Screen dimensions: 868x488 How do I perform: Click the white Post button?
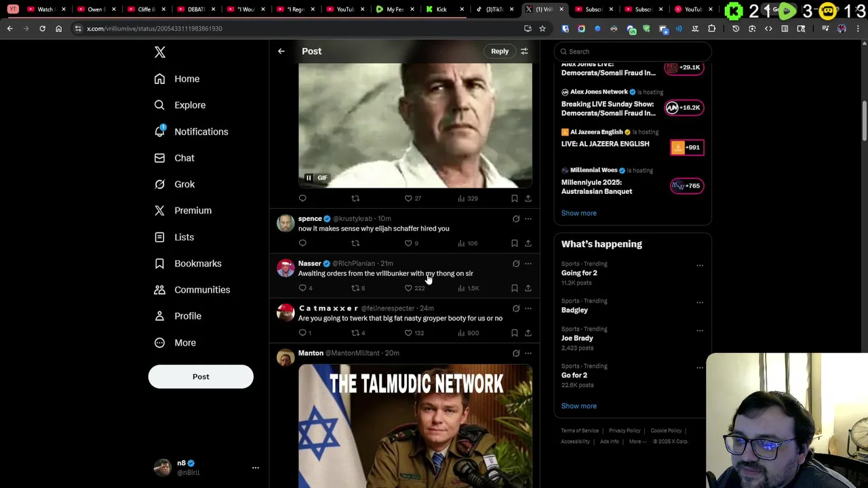coord(201,376)
